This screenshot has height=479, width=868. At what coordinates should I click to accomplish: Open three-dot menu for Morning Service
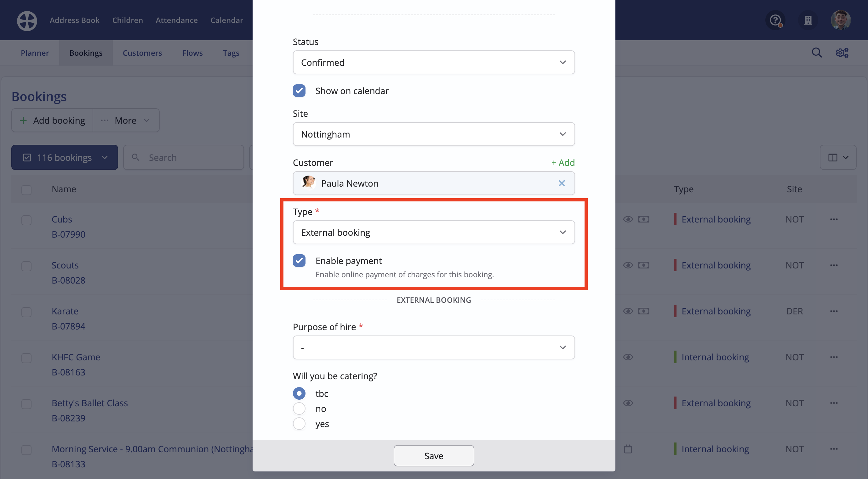834,449
